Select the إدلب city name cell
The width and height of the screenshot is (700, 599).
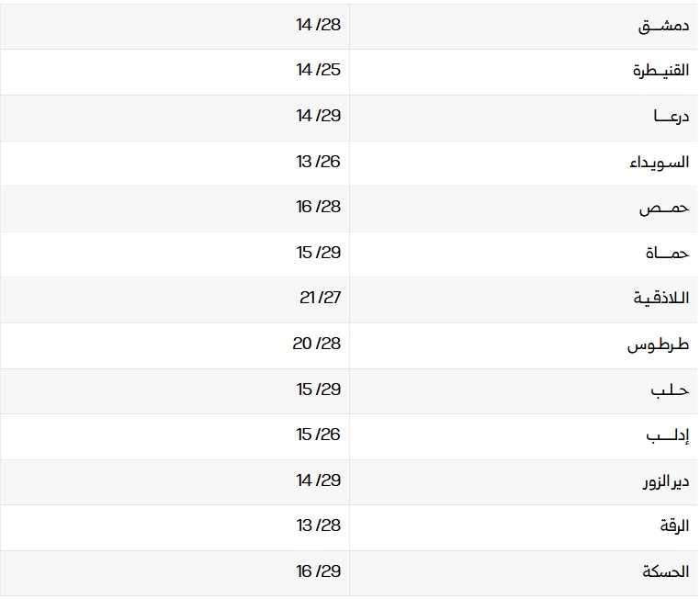coord(668,436)
